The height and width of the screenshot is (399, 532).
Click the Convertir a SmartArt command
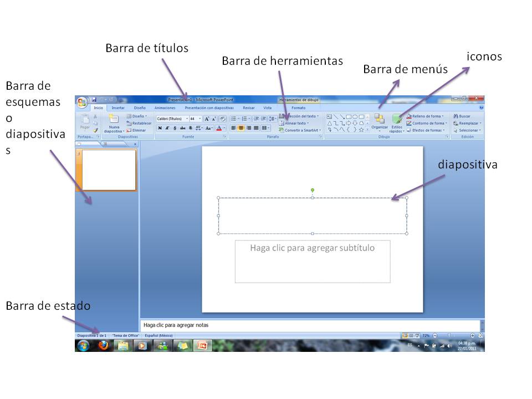[x=302, y=130]
